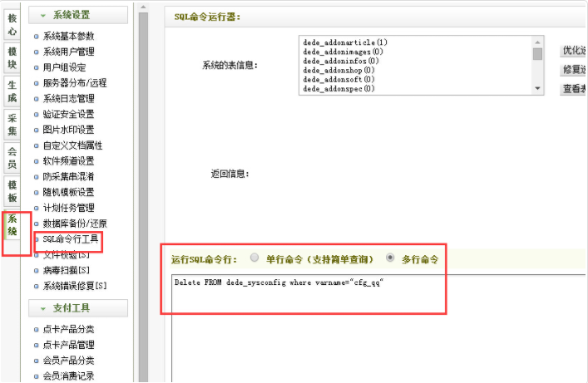Open the 核心 vertical sidebar tab
588x383 pixels.
point(12,23)
